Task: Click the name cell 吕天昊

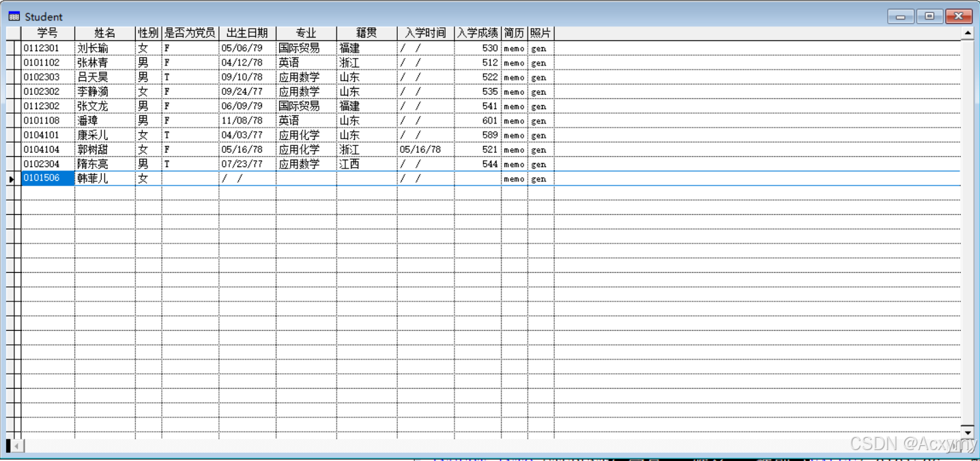Action: [105, 77]
